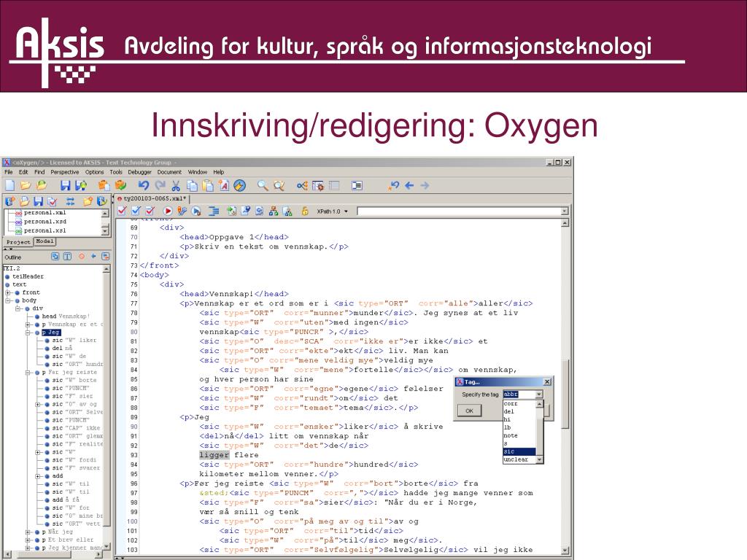
Task: Click the Redo arrow icon
Action: point(160,185)
